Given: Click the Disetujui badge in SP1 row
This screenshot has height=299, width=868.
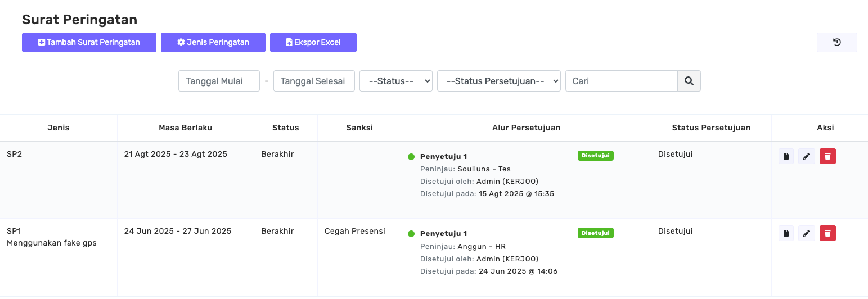Looking at the screenshot, I should 595,233.
